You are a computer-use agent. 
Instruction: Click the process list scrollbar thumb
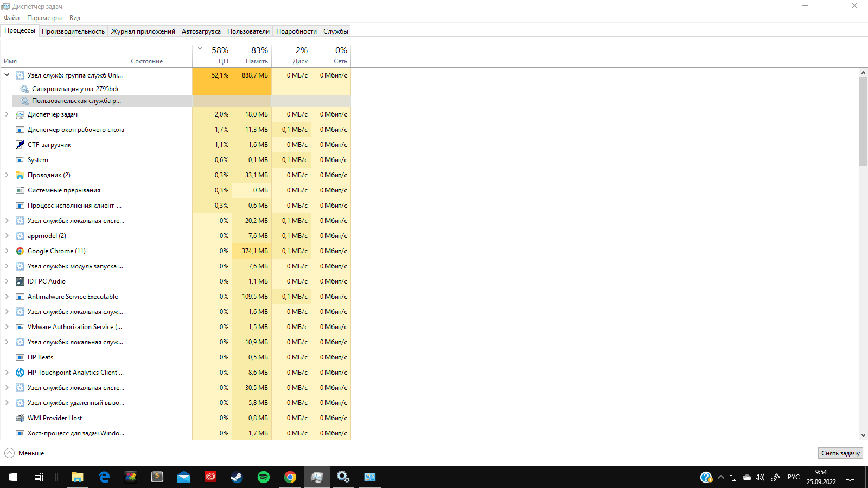coord(863,121)
